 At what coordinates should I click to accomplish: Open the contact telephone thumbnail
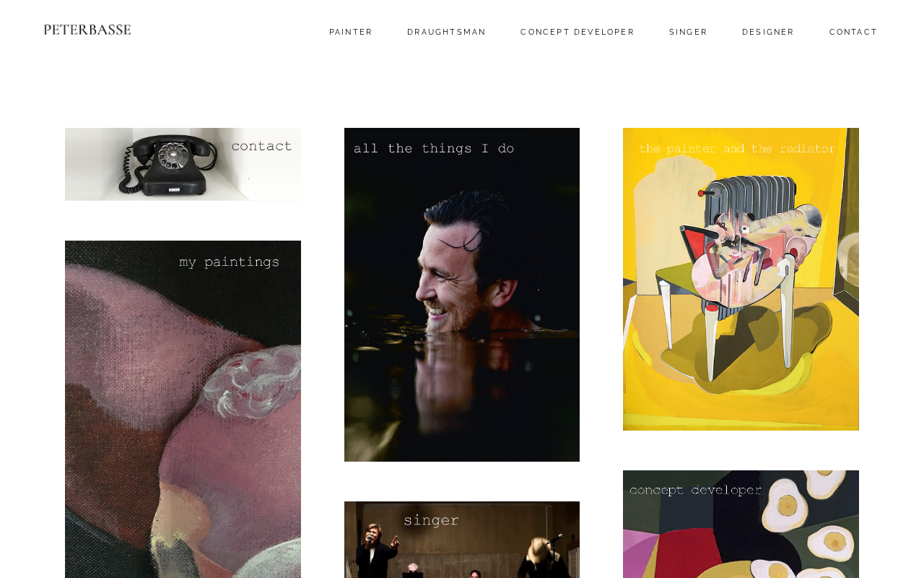point(183,164)
